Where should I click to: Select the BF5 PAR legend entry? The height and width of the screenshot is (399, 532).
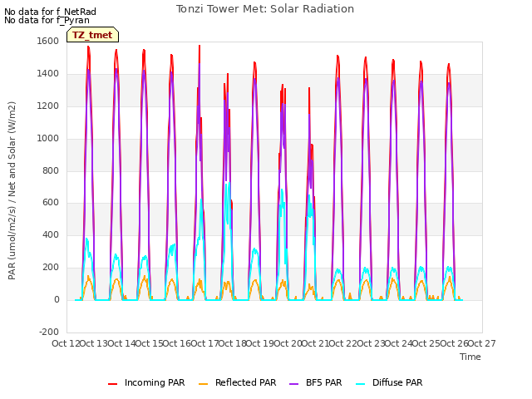click(x=316, y=382)
